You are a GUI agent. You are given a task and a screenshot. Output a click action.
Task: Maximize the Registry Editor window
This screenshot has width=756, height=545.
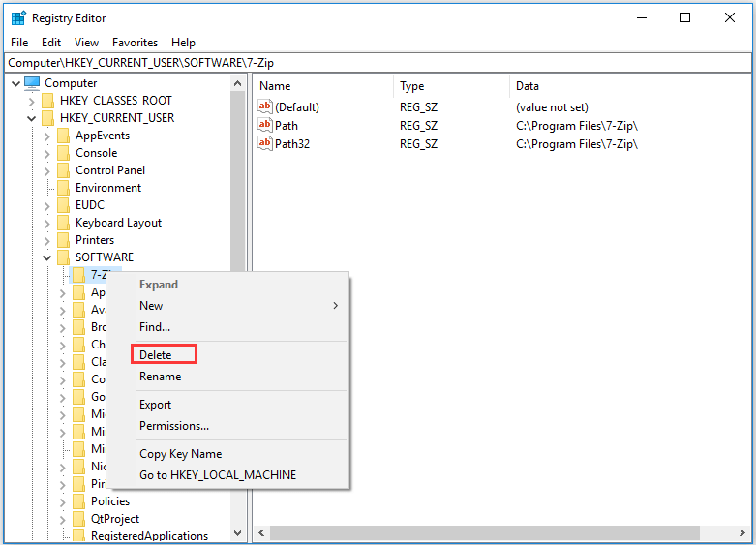click(685, 17)
